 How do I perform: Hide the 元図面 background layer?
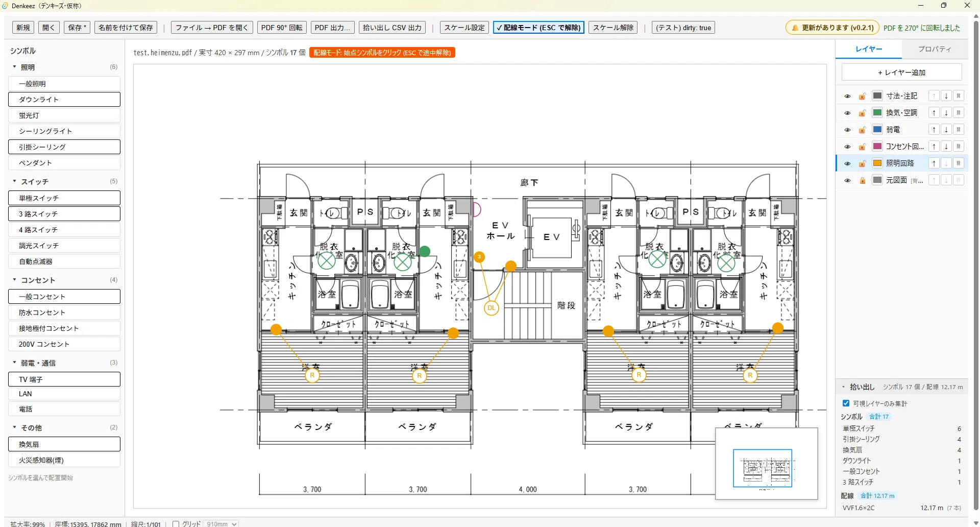[847, 180]
